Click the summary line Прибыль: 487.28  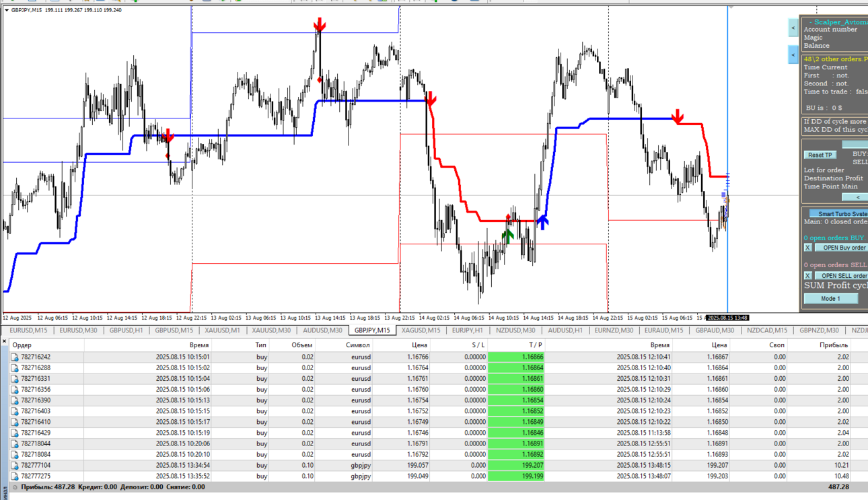[x=47, y=487]
